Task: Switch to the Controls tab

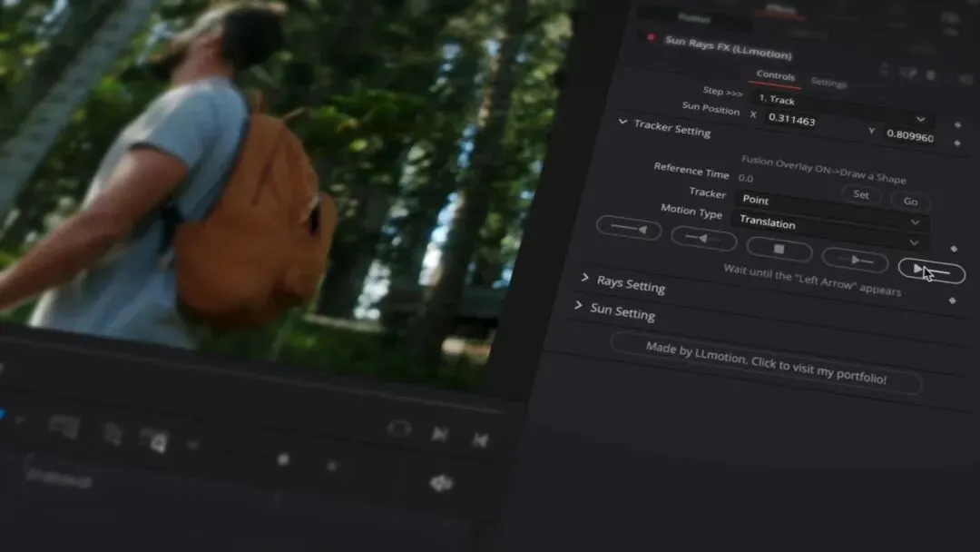Action: coord(775,75)
